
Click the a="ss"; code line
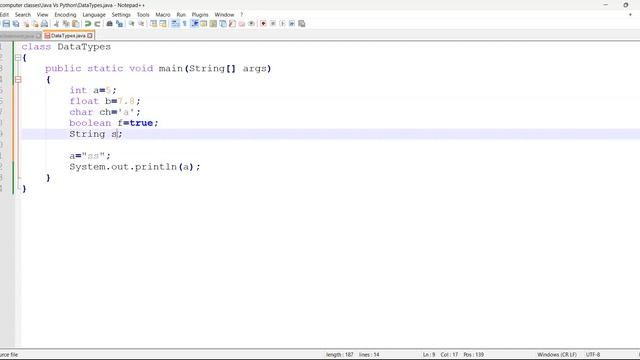(x=90, y=156)
